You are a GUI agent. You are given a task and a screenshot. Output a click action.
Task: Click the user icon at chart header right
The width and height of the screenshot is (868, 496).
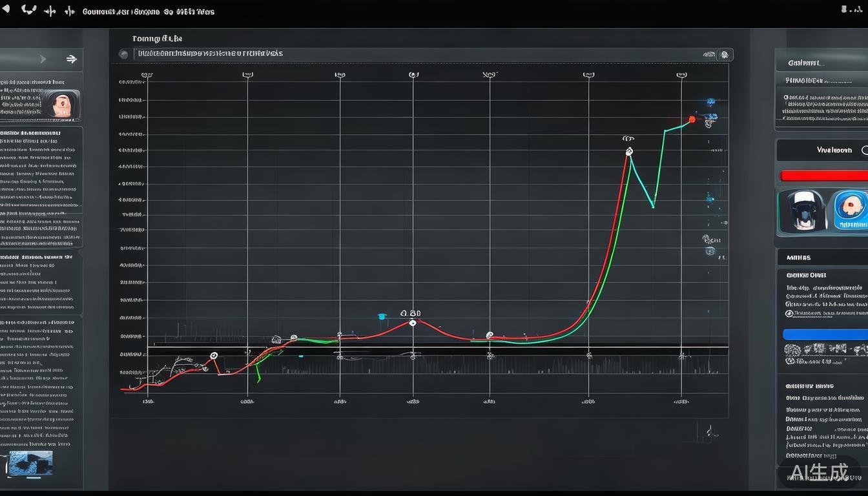point(724,55)
